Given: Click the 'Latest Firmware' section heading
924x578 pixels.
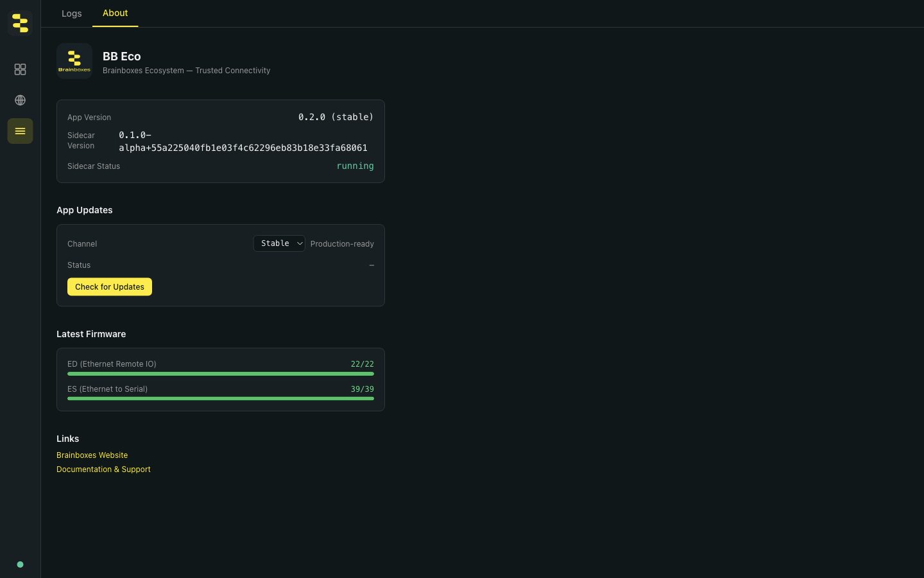Looking at the screenshot, I should point(91,334).
